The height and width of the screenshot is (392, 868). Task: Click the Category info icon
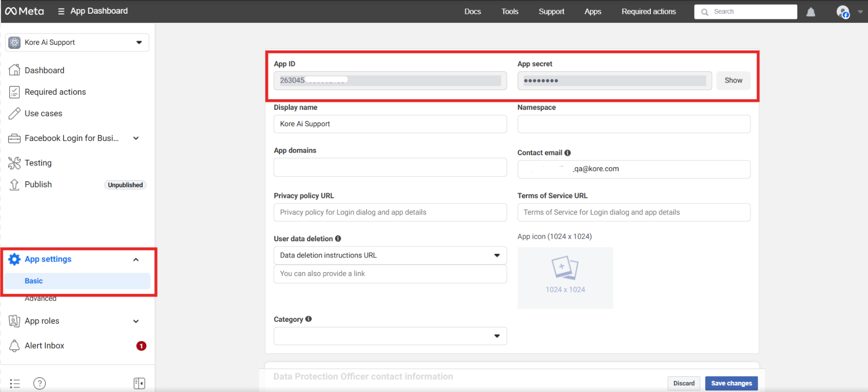pos(309,319)
